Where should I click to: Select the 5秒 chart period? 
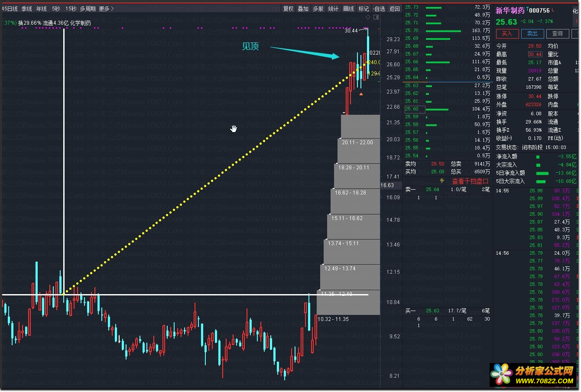[56, 9]
